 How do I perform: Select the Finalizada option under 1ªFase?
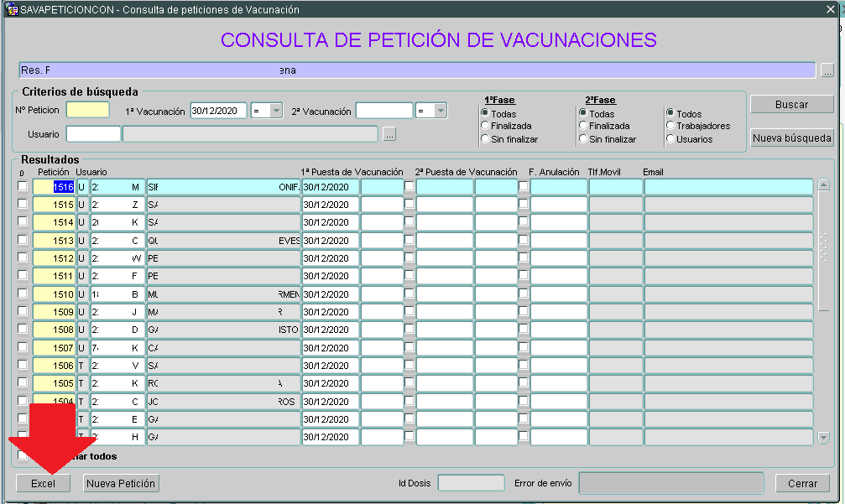click(x=485, y=126)
